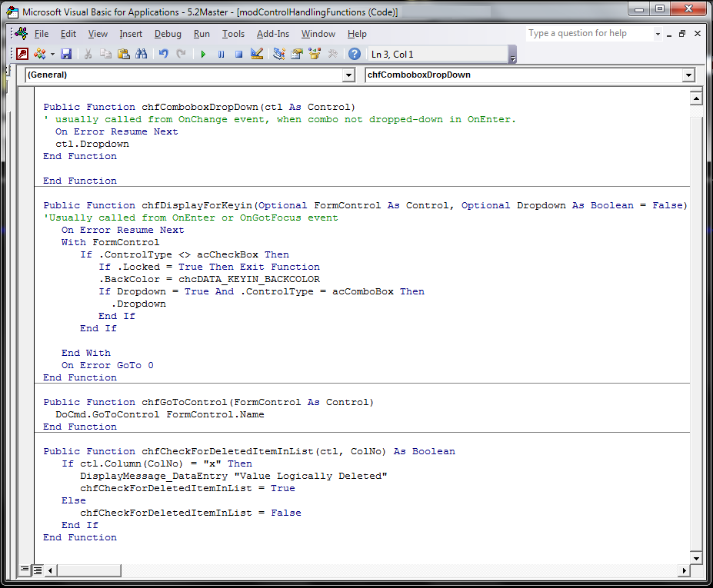Switch to Procedure View button
The width and height of the screenshot is (713, 588).
(x=25, y=570)
